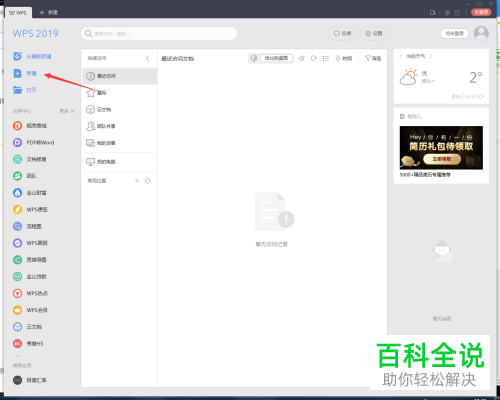Refresh the 常用位置 list
Image resolution: width=500 pixels, height=400 pixels.
[148, 181]
